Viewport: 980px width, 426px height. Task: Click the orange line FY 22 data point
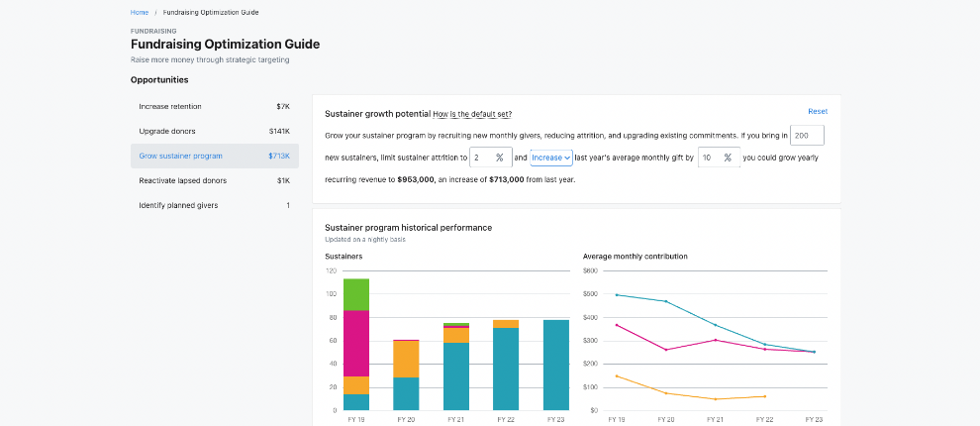tap(765, 396)
